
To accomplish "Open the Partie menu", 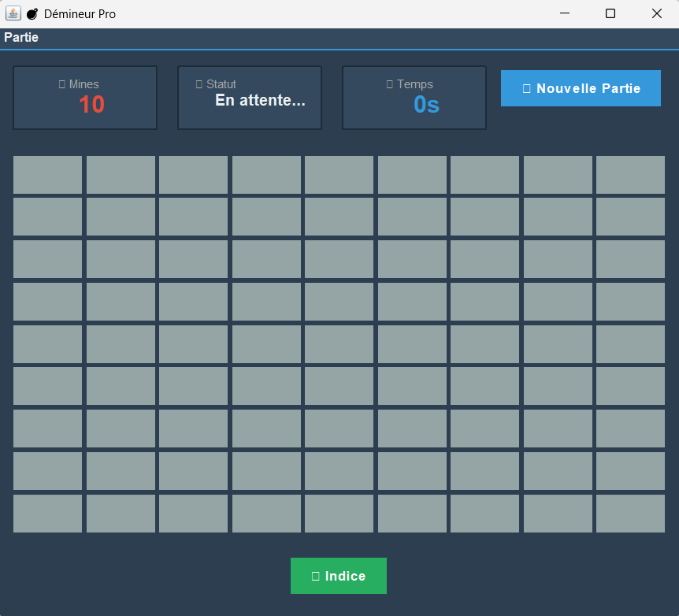I will coord(21,38).
